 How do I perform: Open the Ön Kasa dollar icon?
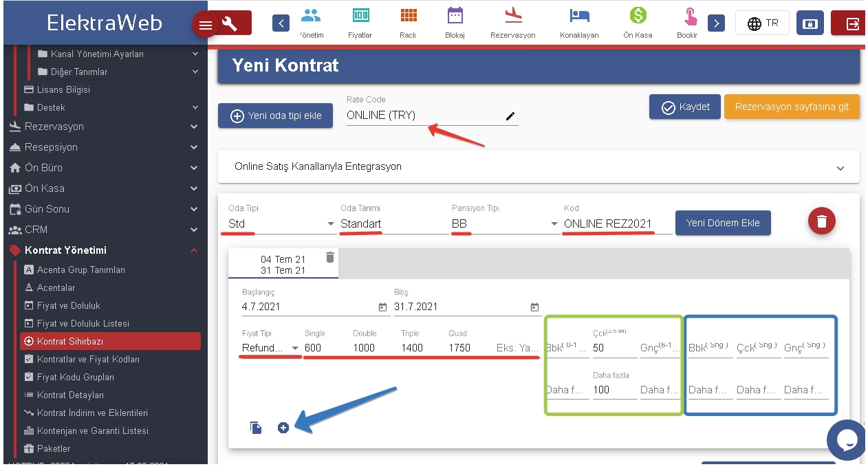coord(638,23)
